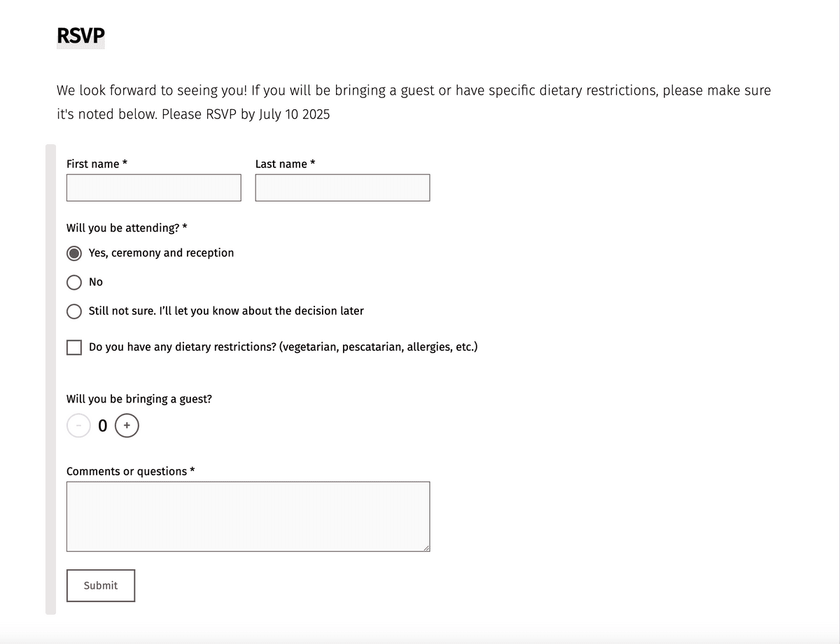Click the 'Will you be attending?' label
The height and width of the screenshot is (644, 840).
click(123, 227)
